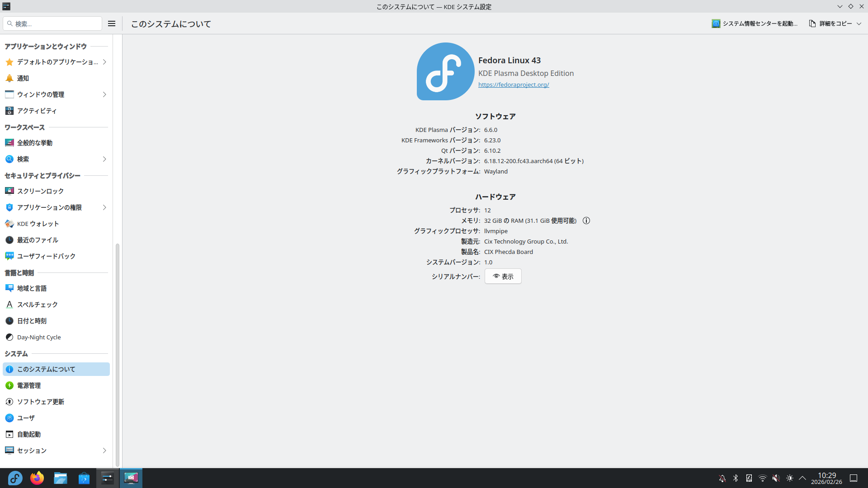Select Region and Language in the sidebar

[x=32, y=288]
